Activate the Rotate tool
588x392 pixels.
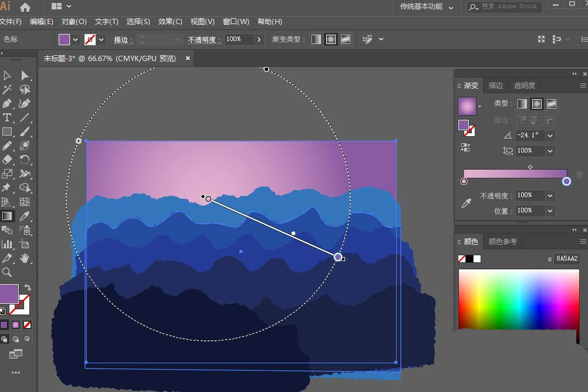point(25,160)
